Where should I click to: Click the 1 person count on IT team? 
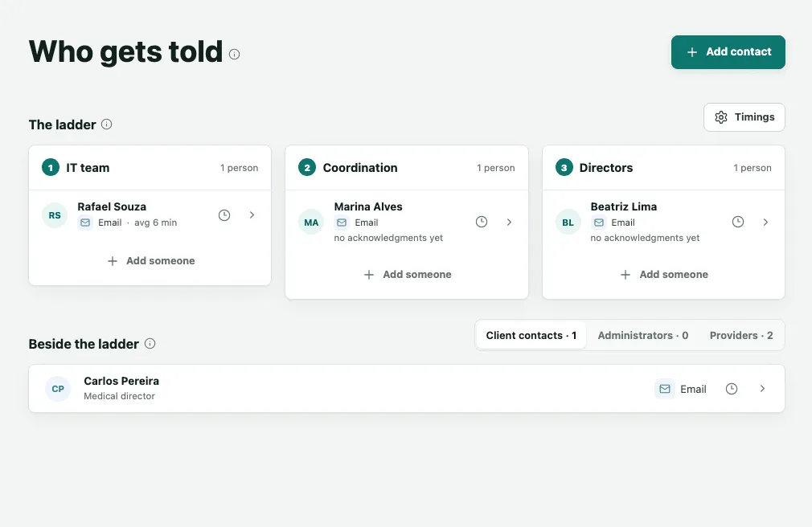240,168
